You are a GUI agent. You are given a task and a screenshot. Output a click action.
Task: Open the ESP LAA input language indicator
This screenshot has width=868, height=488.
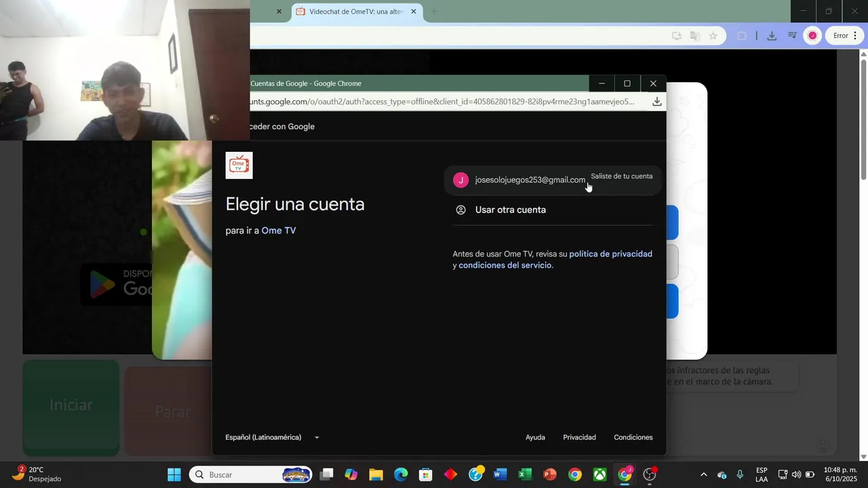[x=762, y=474]
